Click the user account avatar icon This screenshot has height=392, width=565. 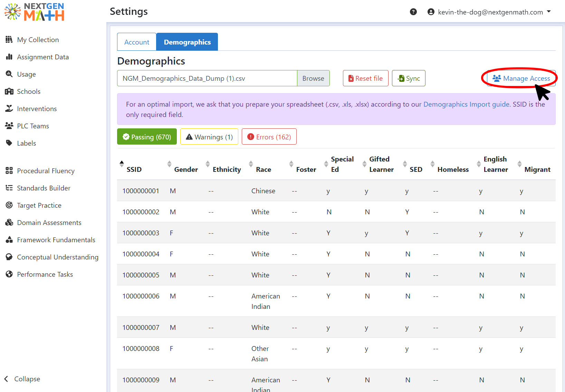(431, 12)
